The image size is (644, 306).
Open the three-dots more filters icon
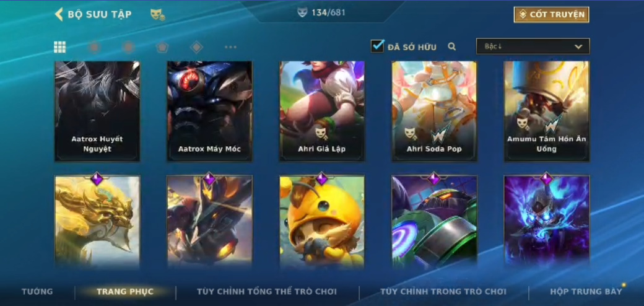point(231,47)
